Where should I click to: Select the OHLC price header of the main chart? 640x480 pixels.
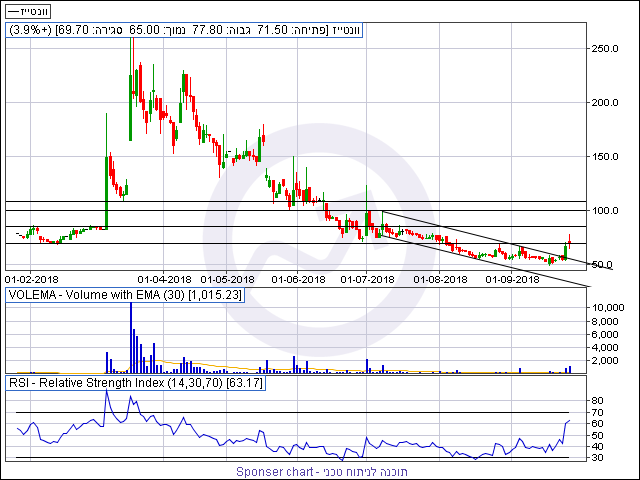[185, 31]
